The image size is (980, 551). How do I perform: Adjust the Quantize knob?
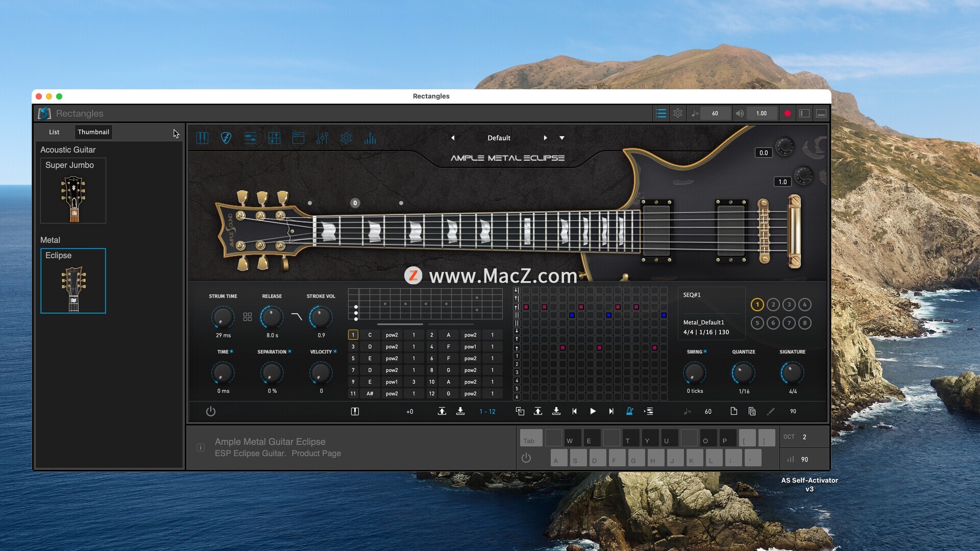coord(743,373)
